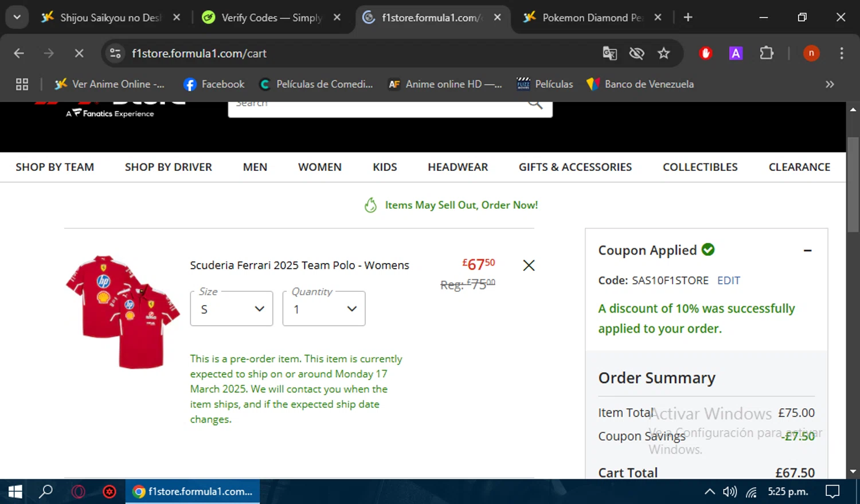This screenshot has height=504, width=860.
Task: Open the Películas de Comedi... bookmark
Action: tap(316, 84)
